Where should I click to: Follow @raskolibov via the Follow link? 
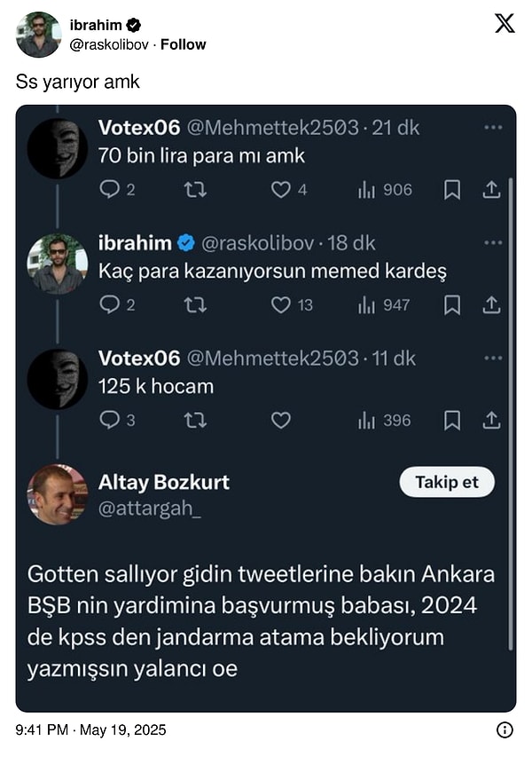point(183,44)
